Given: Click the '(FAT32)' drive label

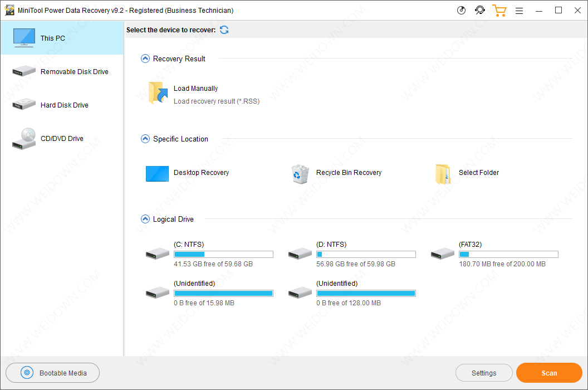Looking at the screenshot, I should (x=471, y=245).
